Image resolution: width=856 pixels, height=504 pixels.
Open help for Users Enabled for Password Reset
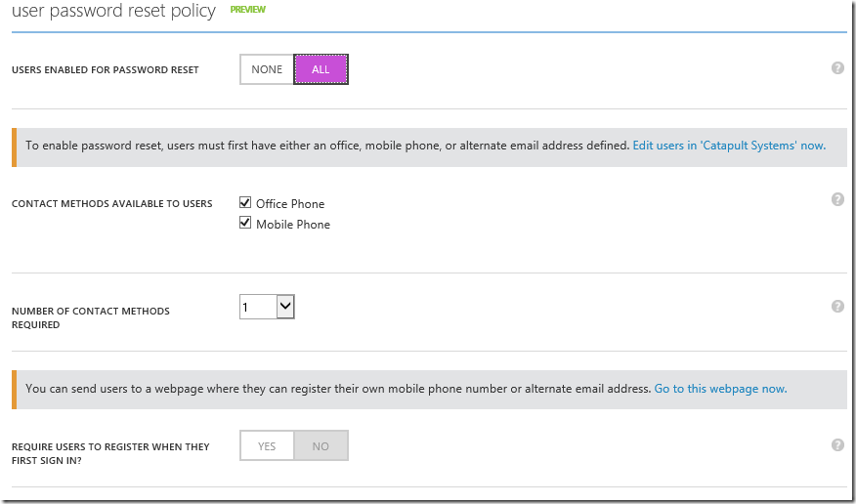(837, 68)
